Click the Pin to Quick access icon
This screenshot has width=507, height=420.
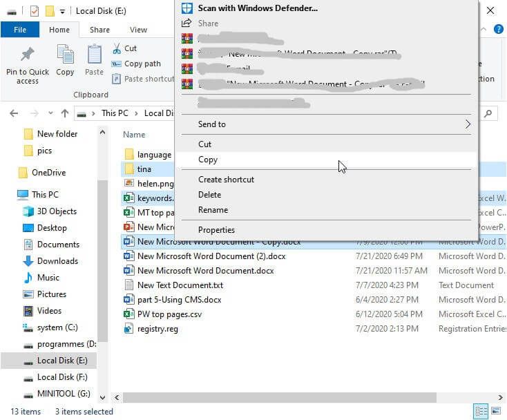click(x=28, y=55)
